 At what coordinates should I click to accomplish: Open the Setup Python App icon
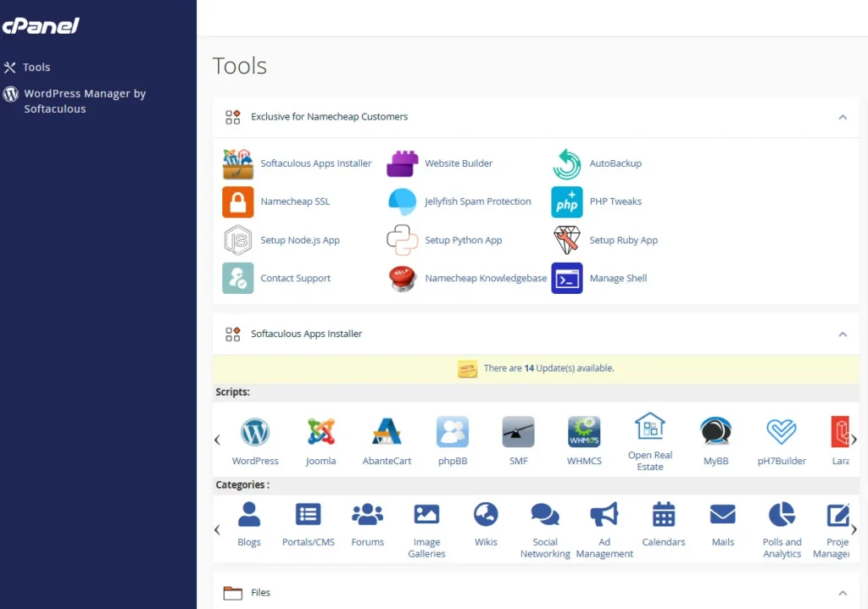coord(403,241)
